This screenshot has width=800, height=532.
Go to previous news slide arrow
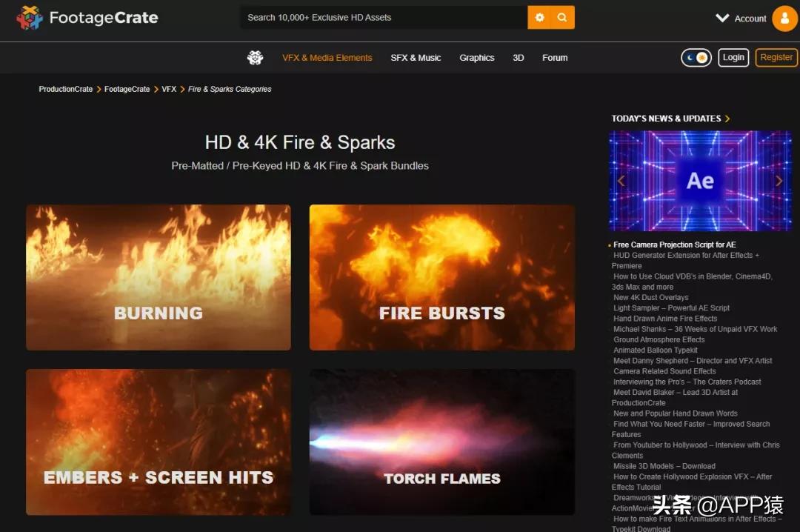(621, 181)
